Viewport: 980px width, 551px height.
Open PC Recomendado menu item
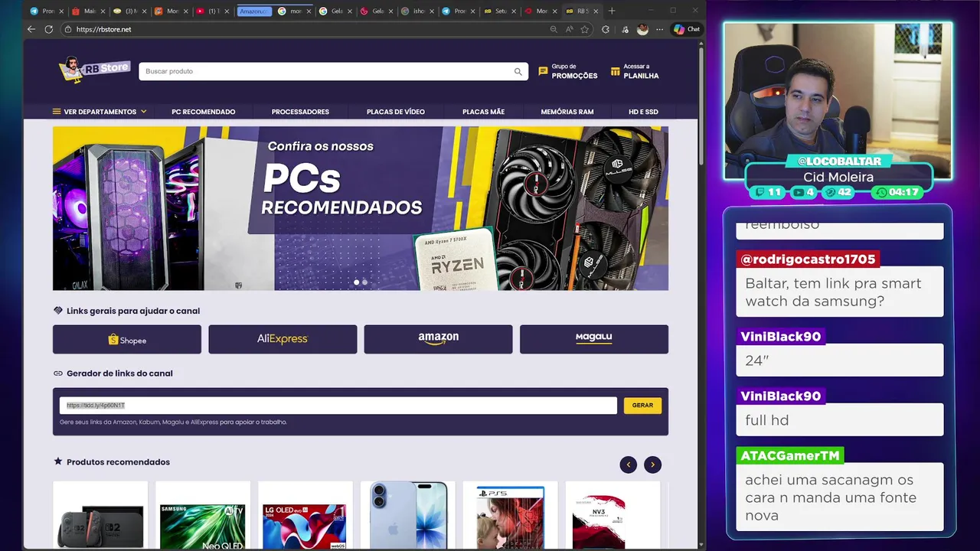pos(204,112)
